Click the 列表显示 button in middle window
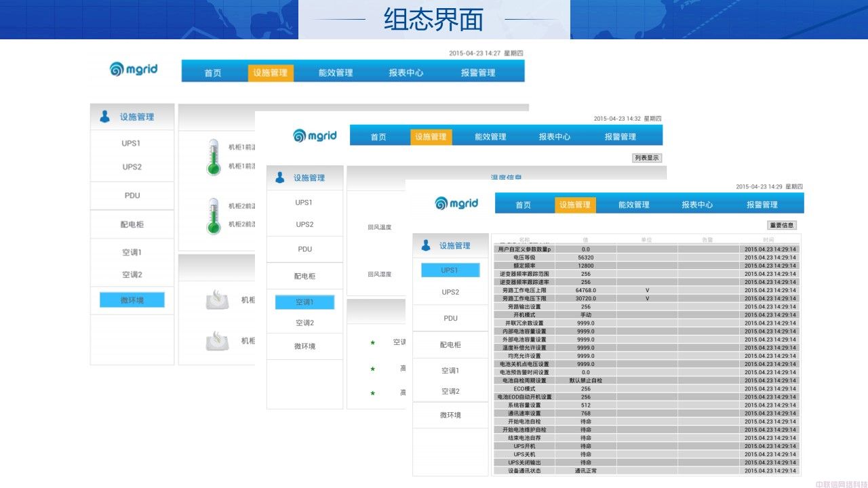This screenshot has width=868, height=488. 646,158
